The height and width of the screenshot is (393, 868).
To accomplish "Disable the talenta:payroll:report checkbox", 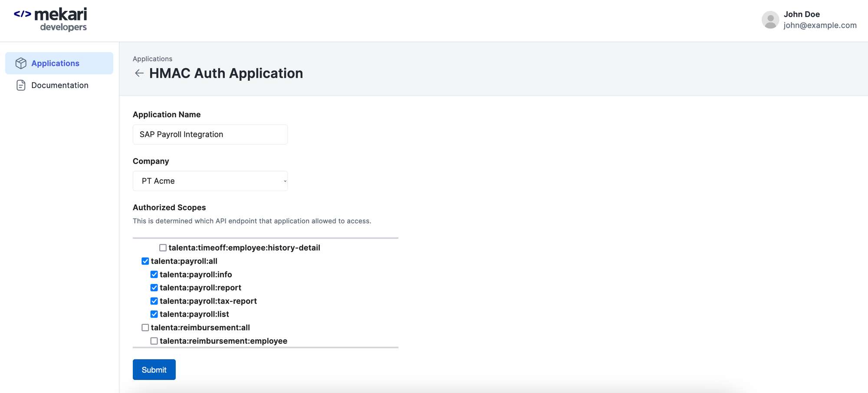I will pyautogui.click(x=154, y=287).
